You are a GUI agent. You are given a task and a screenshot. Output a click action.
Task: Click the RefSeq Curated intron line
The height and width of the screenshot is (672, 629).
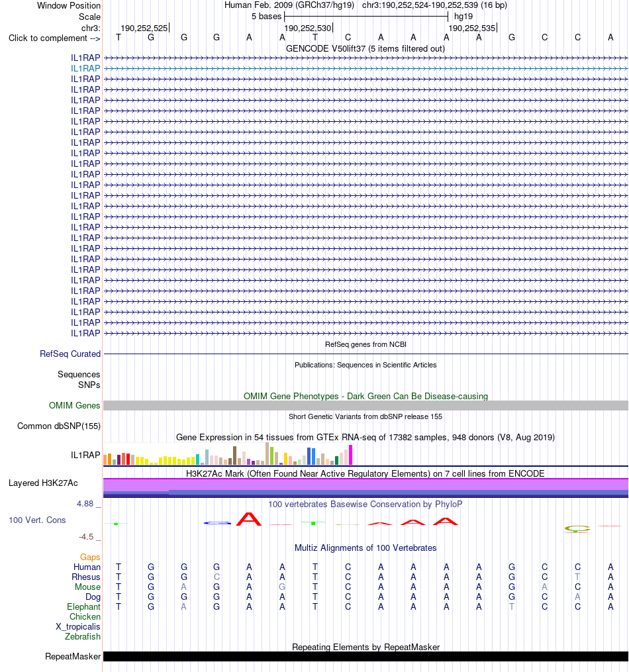pos(365,354)
